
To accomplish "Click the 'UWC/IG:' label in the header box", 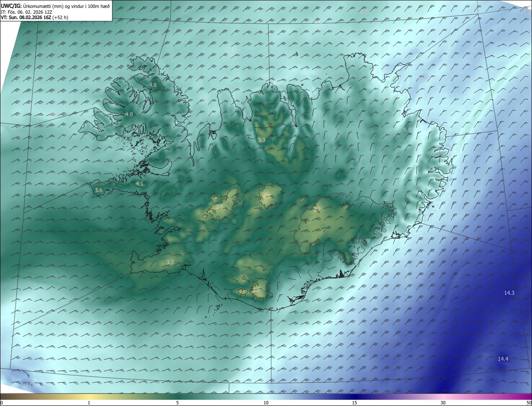I will (x=11, y=6).
